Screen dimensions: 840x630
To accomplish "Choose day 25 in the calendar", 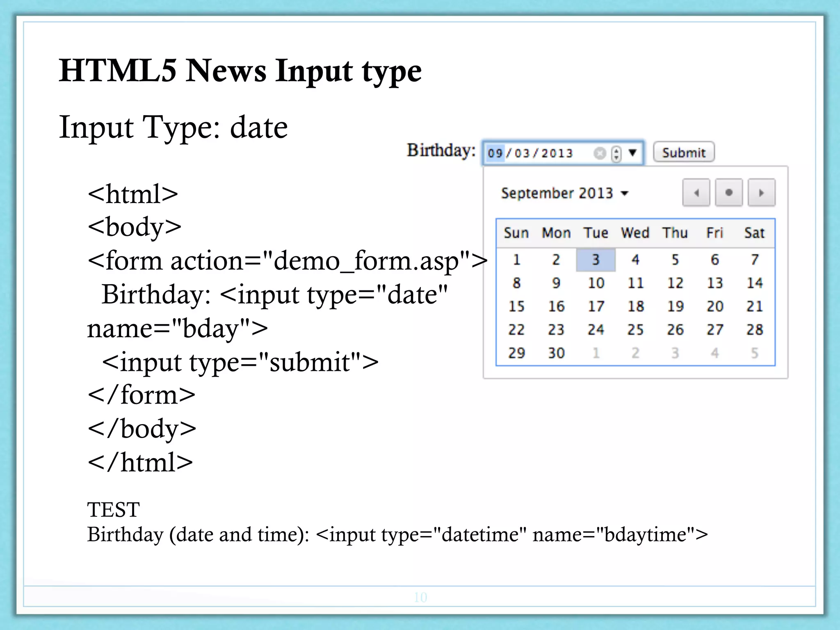I will (635, 330).
